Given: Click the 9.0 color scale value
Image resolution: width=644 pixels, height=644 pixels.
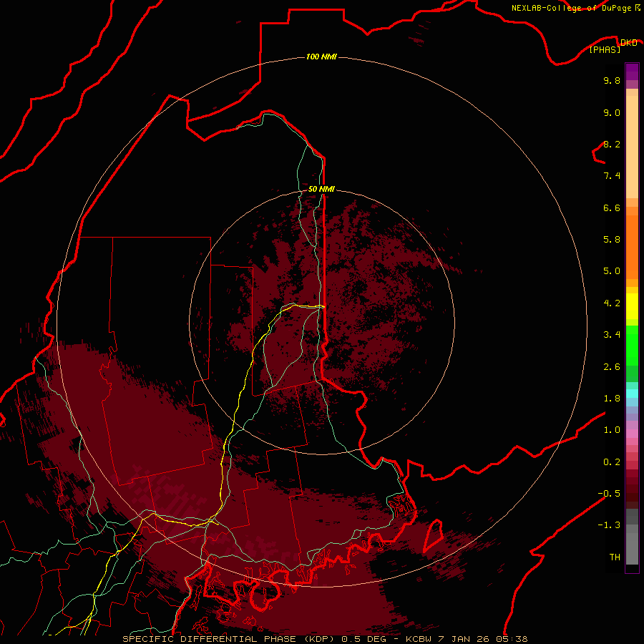Looking at the screenshot, I should coord(612,112).
